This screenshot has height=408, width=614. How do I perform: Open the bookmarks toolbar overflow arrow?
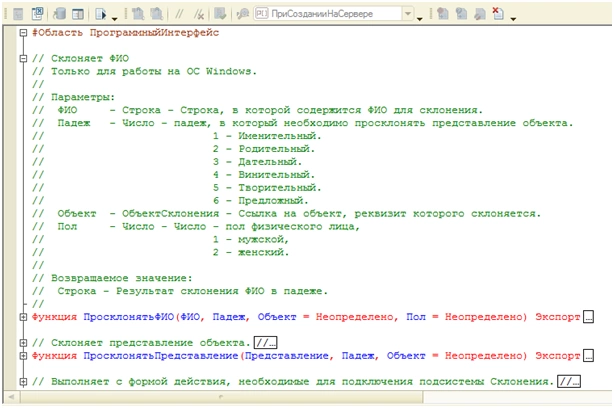(513, 18)
